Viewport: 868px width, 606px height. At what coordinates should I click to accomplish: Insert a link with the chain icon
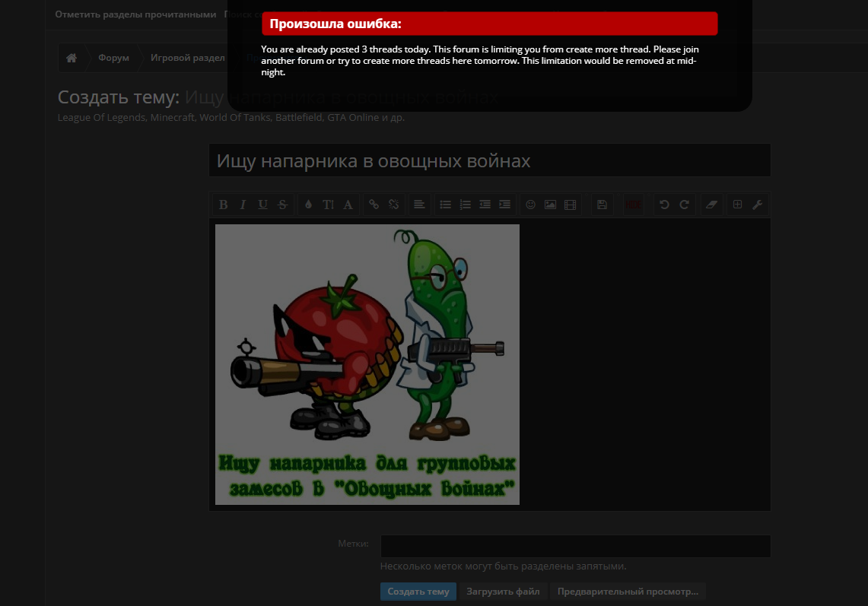pos(374,205)
